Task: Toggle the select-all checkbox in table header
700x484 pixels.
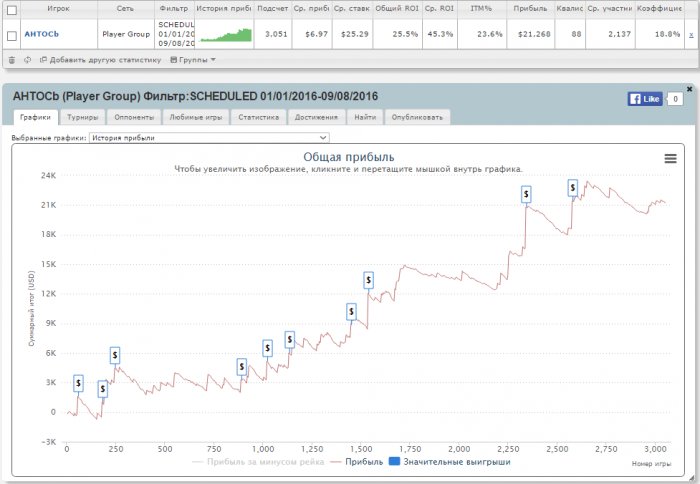Action: 11,7
